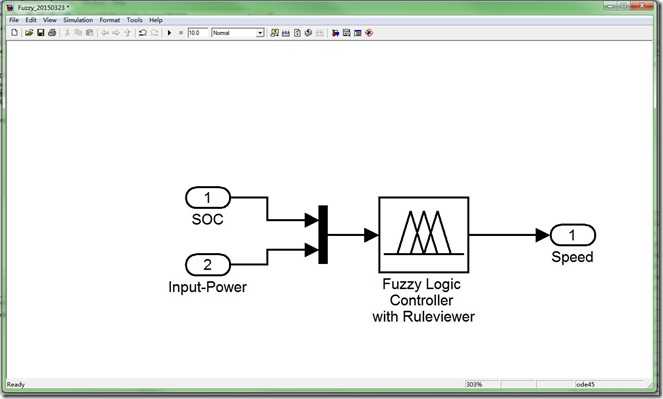This screenshot has height=399, width=663.
Task: Open the Tools menu
Action: pyautogui.click(x=134, y=20)
